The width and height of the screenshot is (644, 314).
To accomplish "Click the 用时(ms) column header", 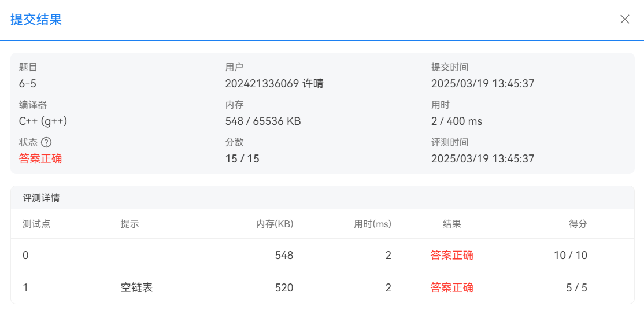I will (372, 224).
